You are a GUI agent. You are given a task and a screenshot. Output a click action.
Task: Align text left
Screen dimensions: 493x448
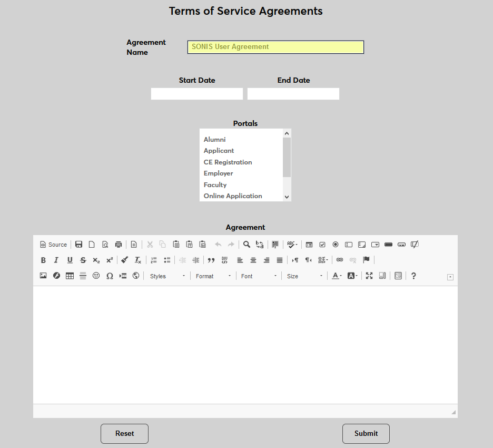point(240,260)
